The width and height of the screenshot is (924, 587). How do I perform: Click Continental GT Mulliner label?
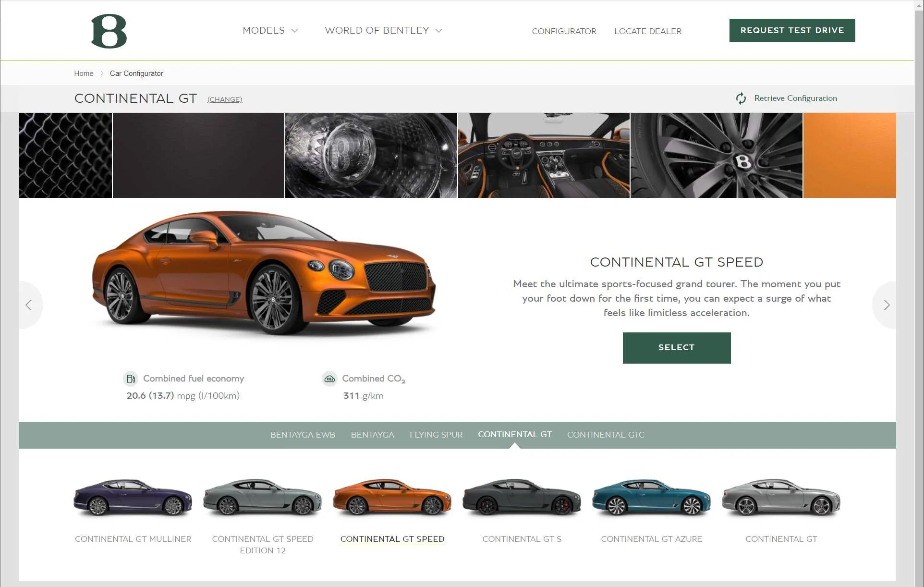(x=133, y=539)
